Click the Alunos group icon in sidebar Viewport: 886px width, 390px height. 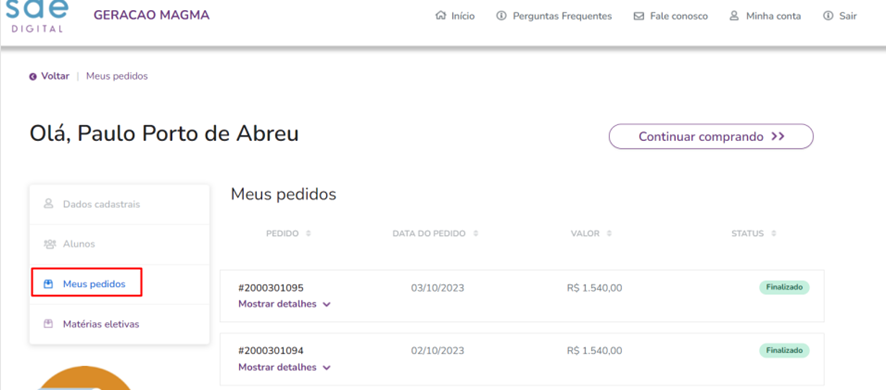pyautogui.click(x=49, y=244)
